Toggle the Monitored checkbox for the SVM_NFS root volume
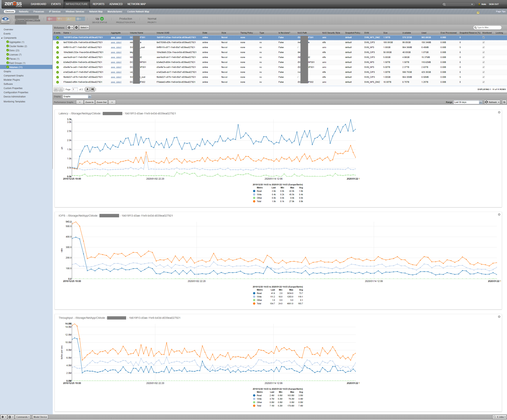The width and height of the screenshot is (507, 420). pyautogui.click(x=484, y=47)
